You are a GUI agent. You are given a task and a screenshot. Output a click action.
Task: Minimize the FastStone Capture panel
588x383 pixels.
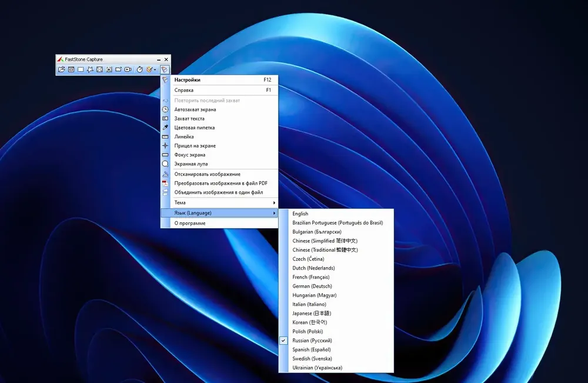(159, 59)
